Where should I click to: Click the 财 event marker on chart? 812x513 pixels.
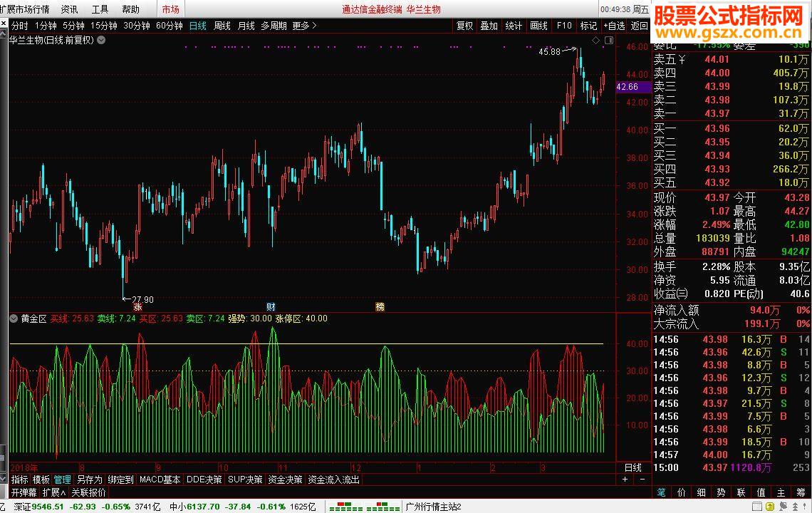271,307
